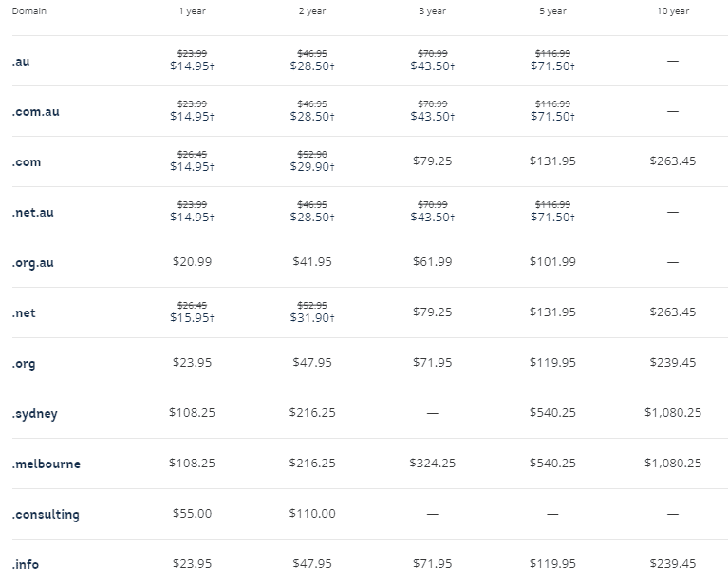Click the $324.25 three-year .melbourne price

pyautogui.click(x=432, y=463)
